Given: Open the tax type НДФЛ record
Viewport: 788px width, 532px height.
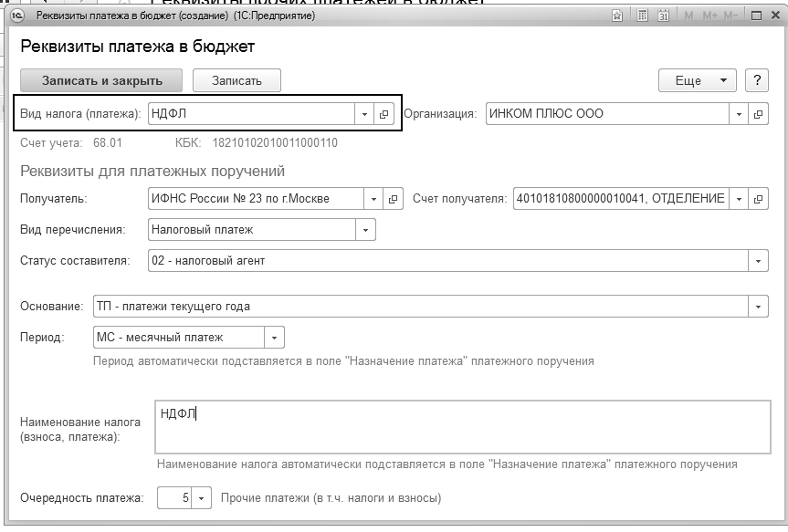Looking at the screenshot, I should pyautogui.click(x=384, y=114).
